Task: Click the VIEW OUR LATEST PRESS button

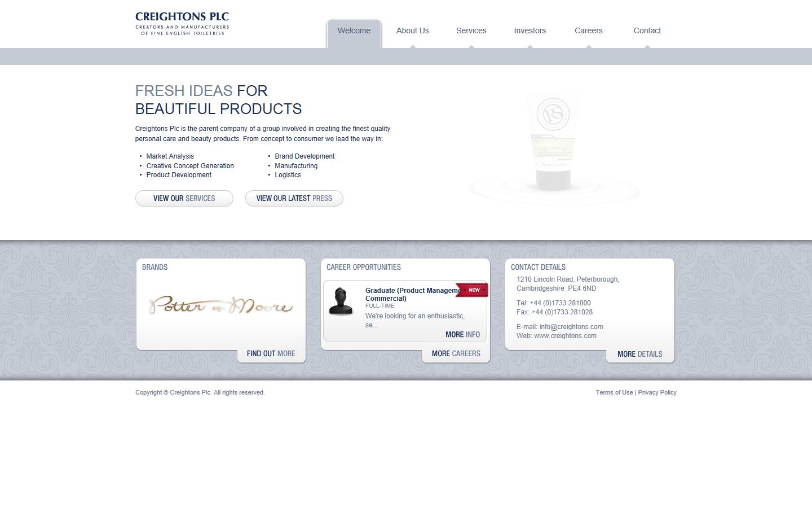Action: pos(294,198)
